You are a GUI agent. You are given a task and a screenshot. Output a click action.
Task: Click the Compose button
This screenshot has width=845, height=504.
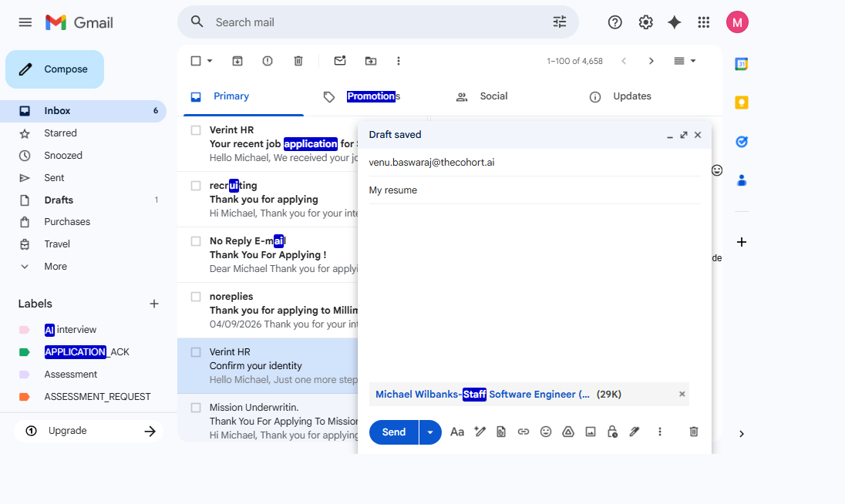(x=55, y=69)
